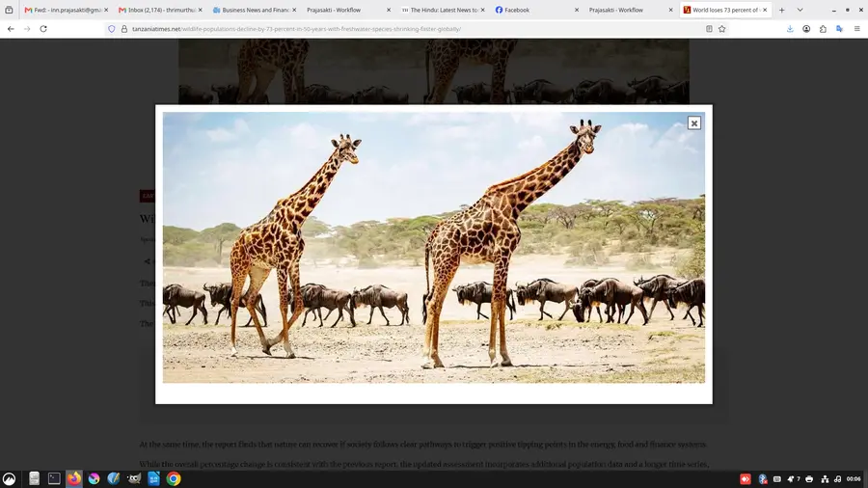Open Bluetooth tray icon
Image resolution: width=868 pixels, height=488 pixels.
click(x=762, y=479)
